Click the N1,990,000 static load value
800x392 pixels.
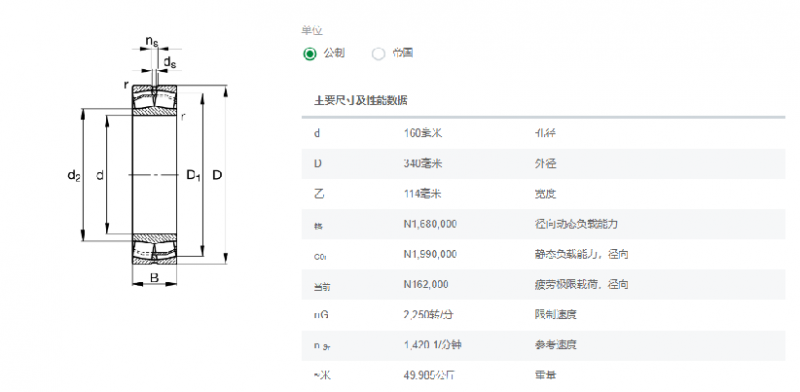click(430, 254)
